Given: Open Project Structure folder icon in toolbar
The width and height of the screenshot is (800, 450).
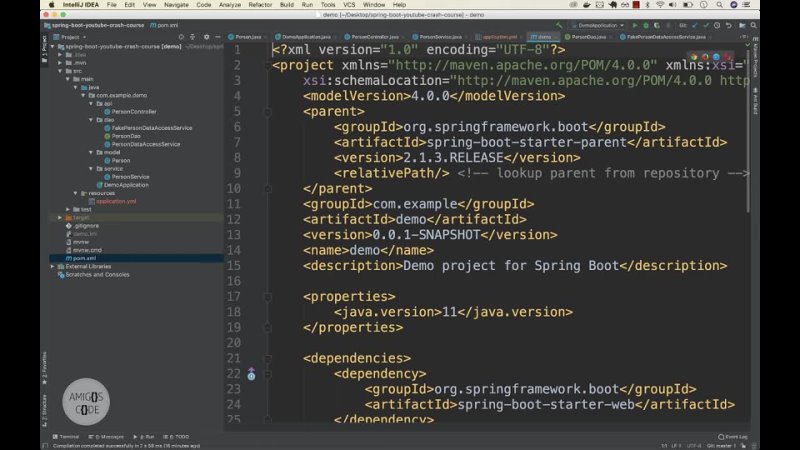Looking at the screenshot, I should (x=742, y=25).
